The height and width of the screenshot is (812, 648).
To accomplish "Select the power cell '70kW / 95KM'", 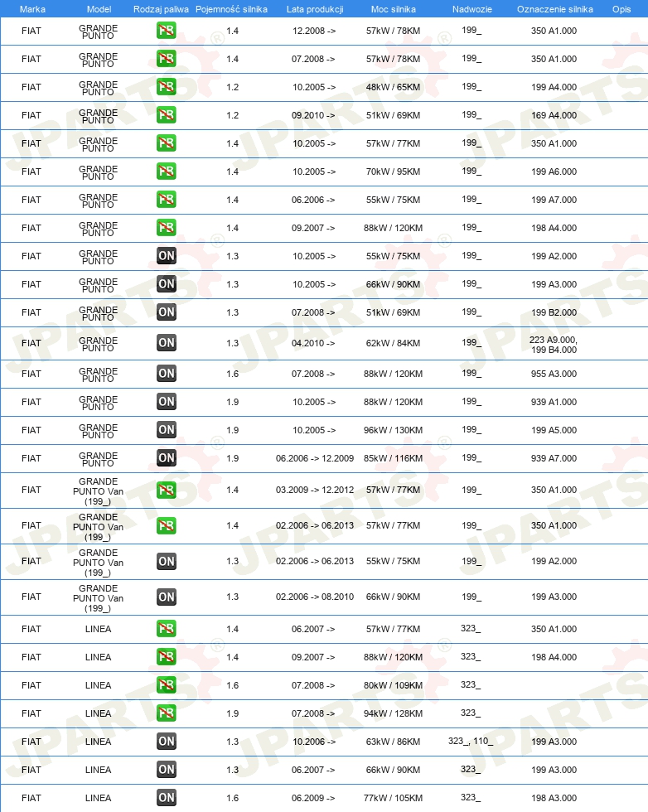I will pyautogui.click(x=393, y=172).
